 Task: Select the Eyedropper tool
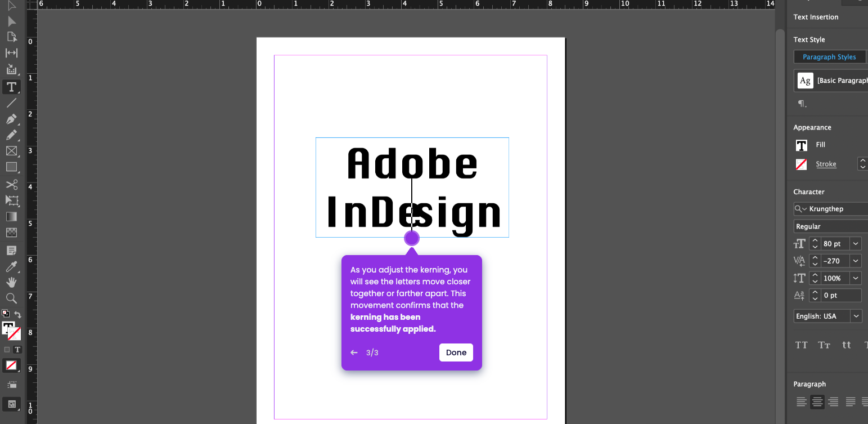(x=11, y=266)
